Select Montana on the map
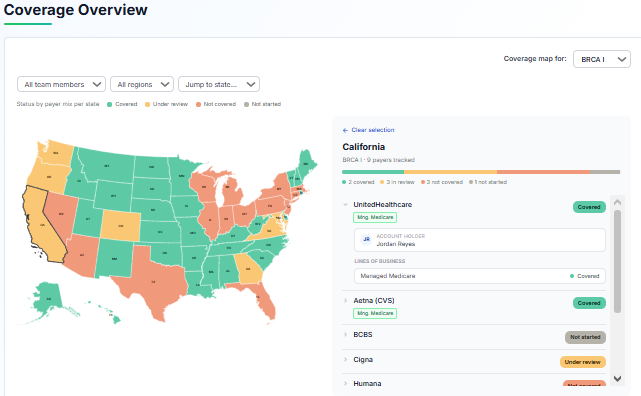641x396 pixels. (107, 166)
